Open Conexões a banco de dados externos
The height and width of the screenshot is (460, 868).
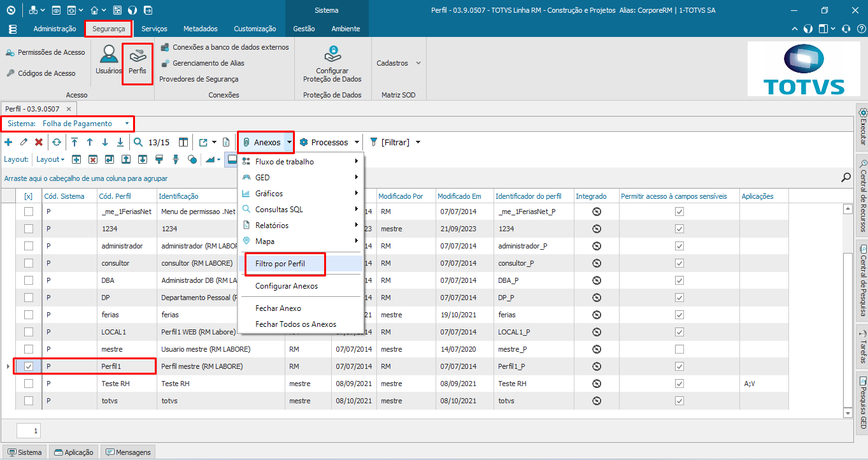(x=224, y=47)
